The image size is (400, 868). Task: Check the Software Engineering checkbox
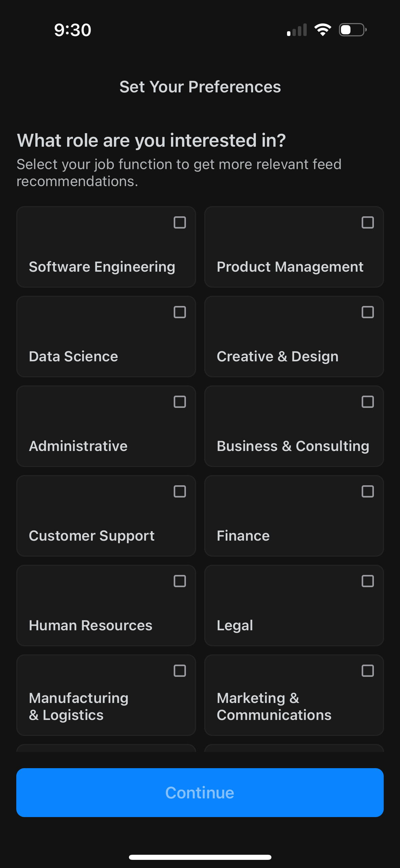180,223
